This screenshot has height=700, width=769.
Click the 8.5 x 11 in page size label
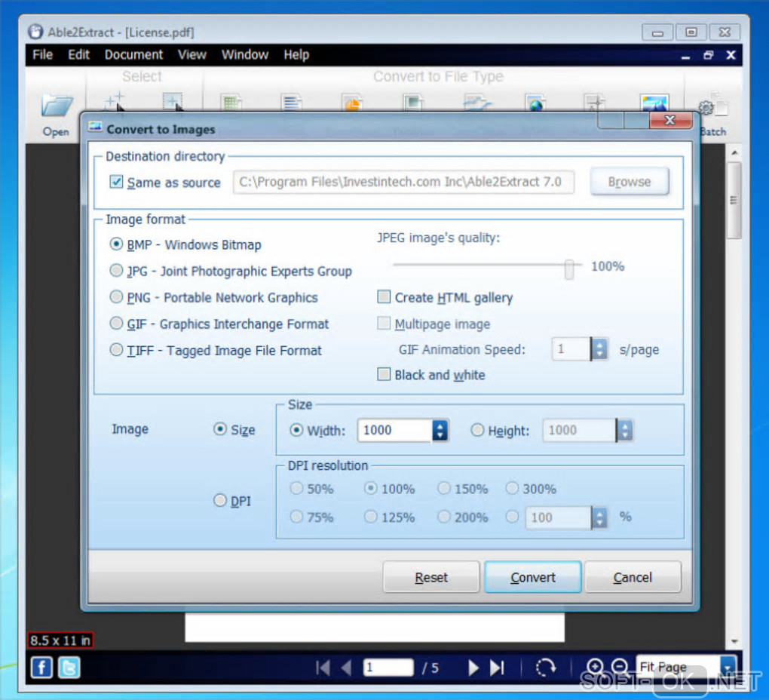[x=60, y=640]
